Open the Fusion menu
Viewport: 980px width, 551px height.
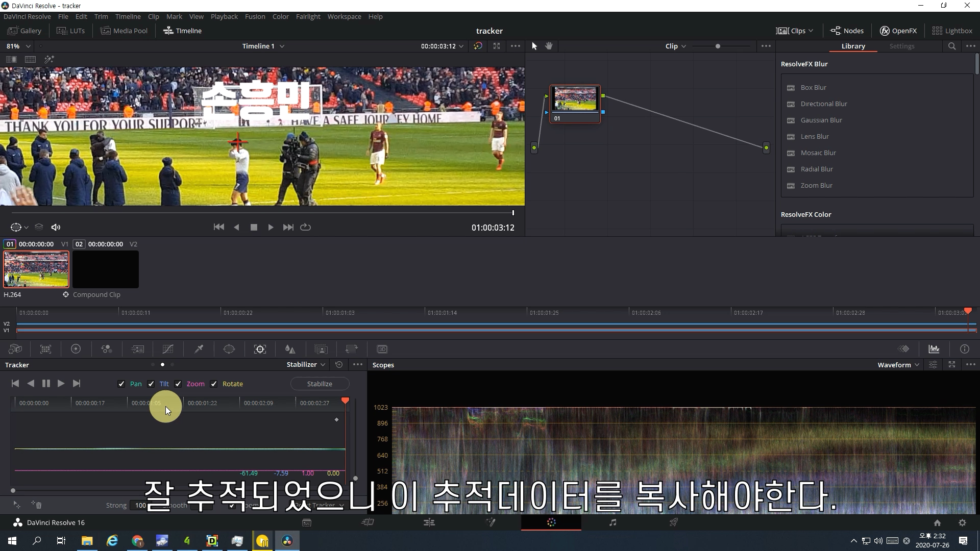point(255,16)
